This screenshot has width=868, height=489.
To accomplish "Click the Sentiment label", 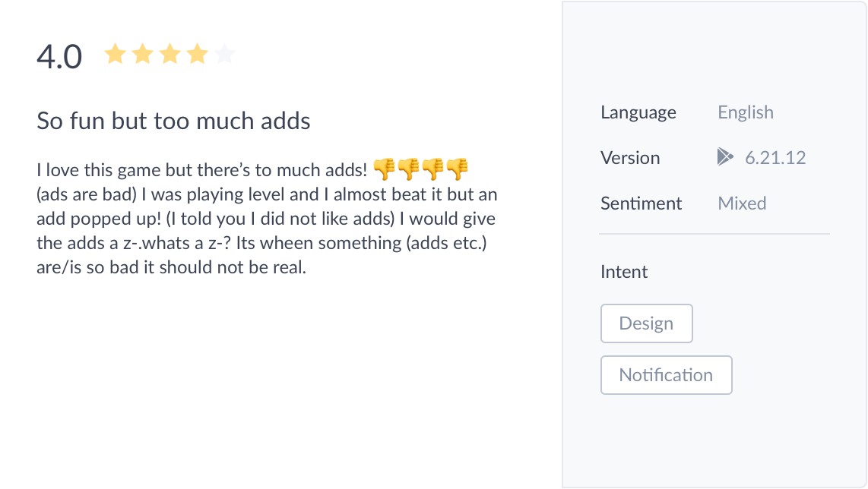I will click(x=641, y=203).
